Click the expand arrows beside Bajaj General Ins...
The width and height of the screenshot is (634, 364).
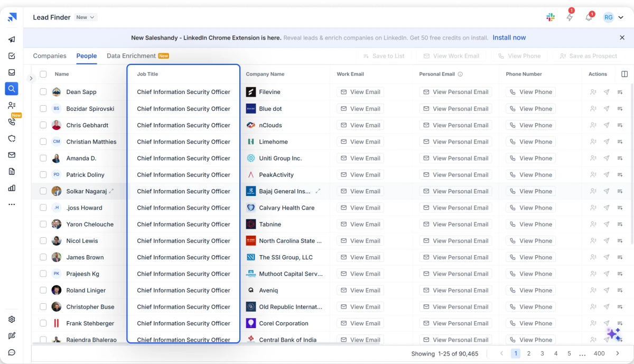318,191
